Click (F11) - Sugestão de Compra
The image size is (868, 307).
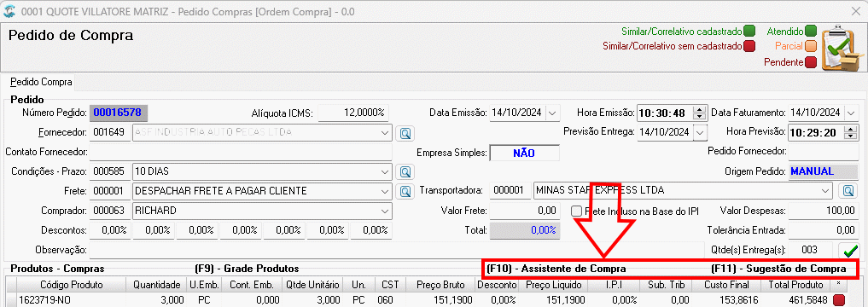778,269
